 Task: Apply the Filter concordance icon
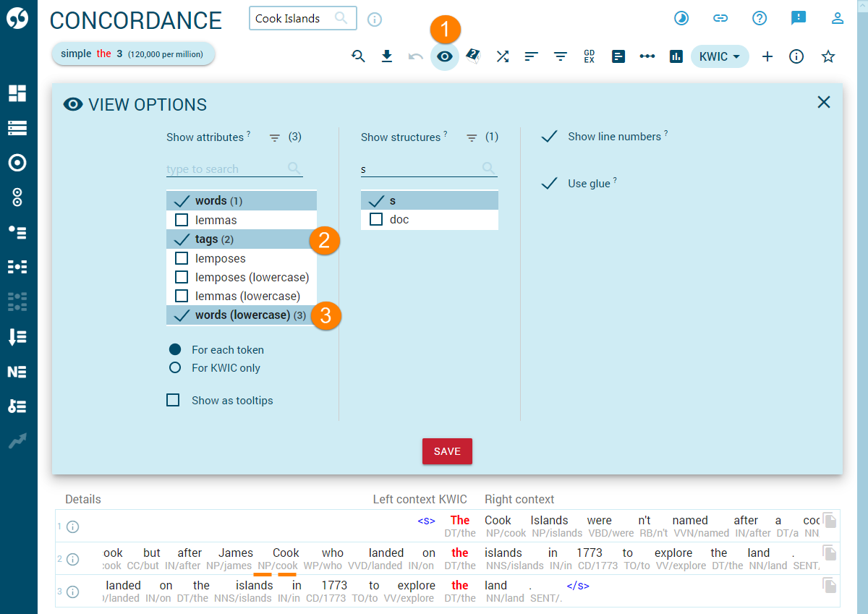(x=561, y=56)
